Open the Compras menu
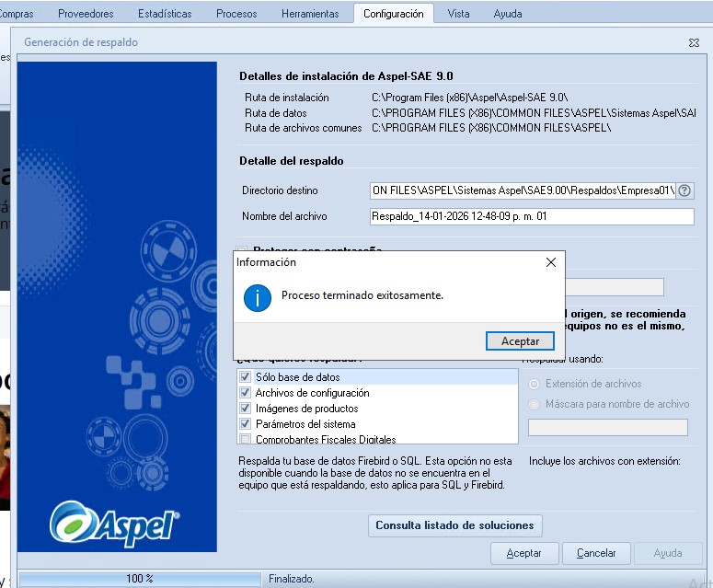Image resolution: width=713 pixels, height=588 pixels. (17, 14)
